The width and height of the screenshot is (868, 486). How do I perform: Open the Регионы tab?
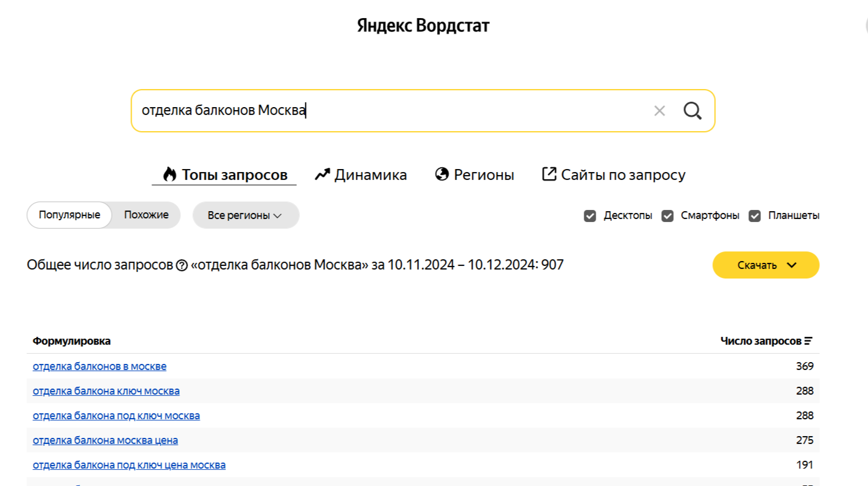(x=475, y=175)
